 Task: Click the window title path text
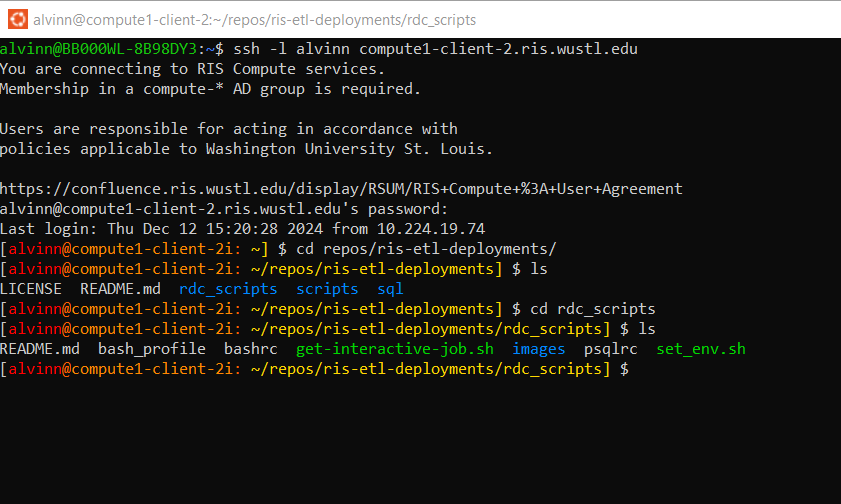tap(254, 20)
